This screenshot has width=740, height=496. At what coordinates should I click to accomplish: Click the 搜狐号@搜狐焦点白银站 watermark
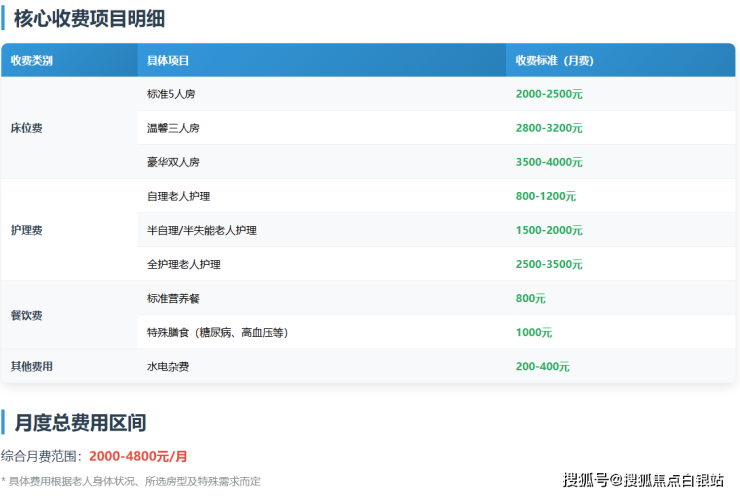[644, 480]
